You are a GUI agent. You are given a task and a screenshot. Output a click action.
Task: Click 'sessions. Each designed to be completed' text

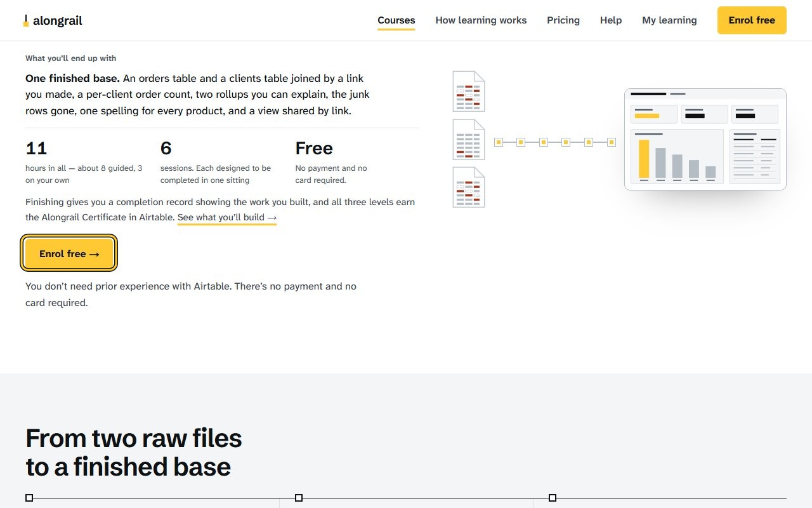point(216,174)
